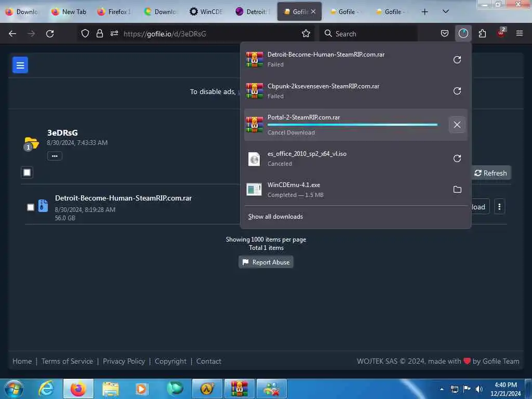This screenshot has width=532, height=399.
Task: Open Windows Start menu
Action: click(14, 389)
